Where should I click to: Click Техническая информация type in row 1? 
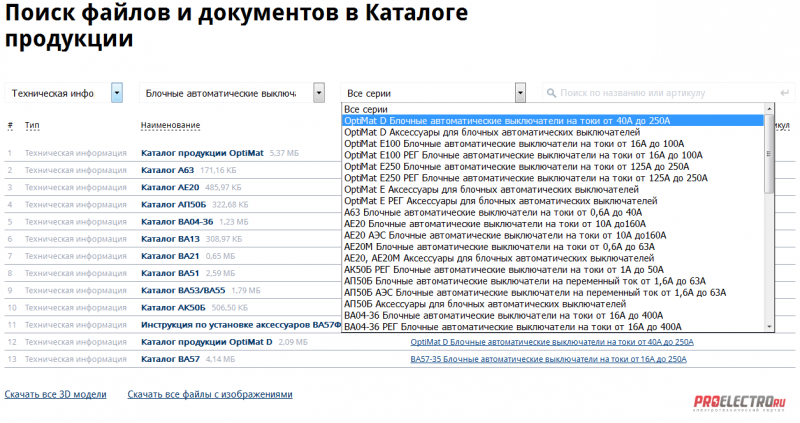76,153
